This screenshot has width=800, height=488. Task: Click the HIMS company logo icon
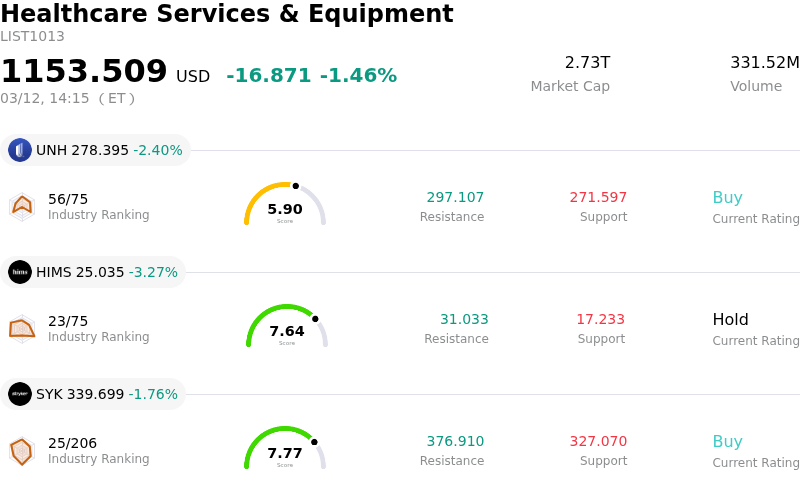pyautogui.click(x=20, y=272)
